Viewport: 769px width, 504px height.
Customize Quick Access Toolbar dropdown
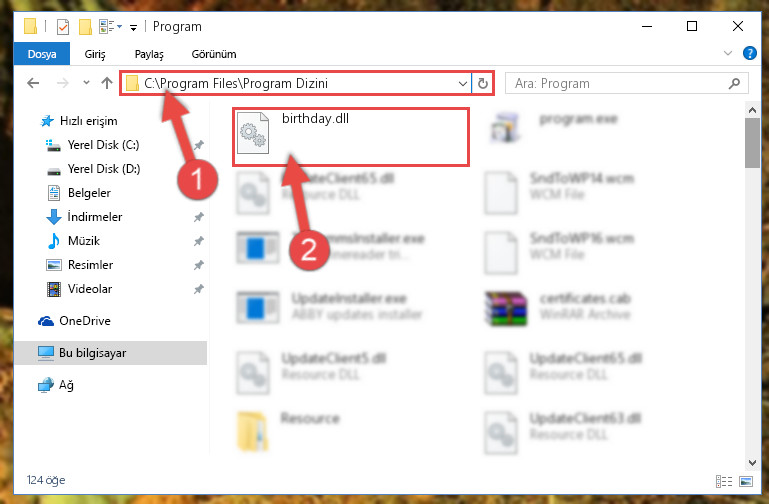point(133,27)
